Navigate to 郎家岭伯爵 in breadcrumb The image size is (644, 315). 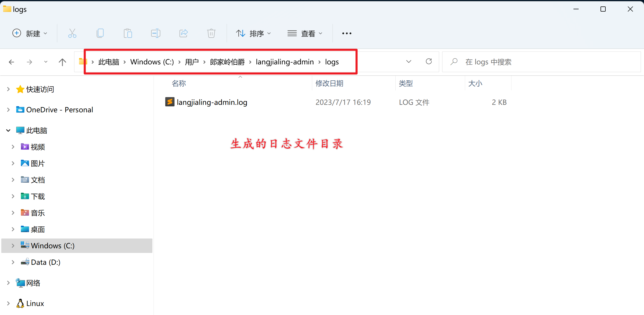pos(227,62)
